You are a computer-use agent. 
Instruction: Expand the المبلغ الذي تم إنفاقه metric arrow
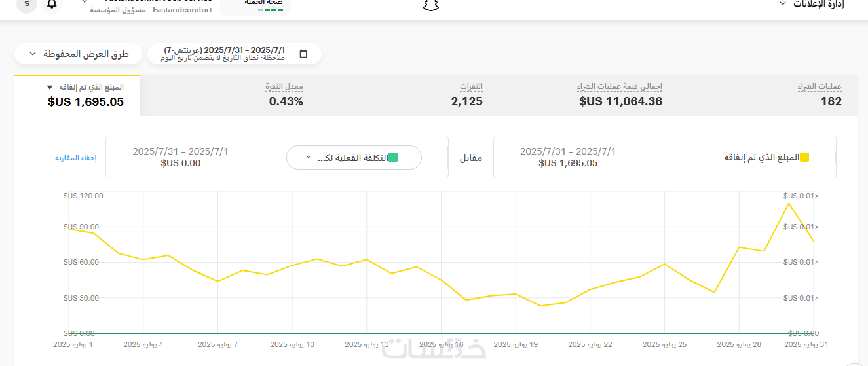50,87
